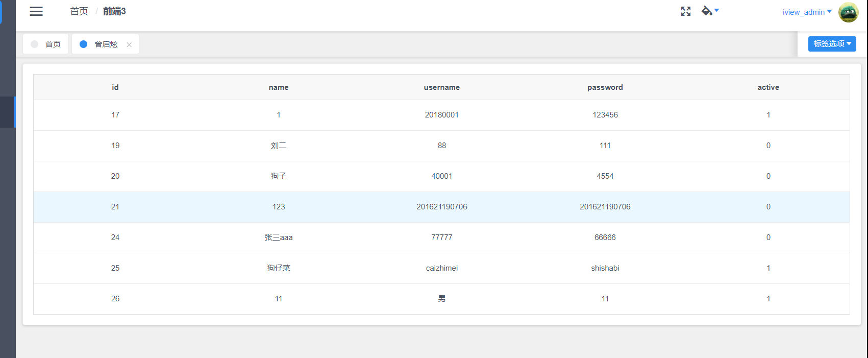This screenshot has width=868, height=358.
Task: Click the active column header
Action: click(x=768, y=87)
